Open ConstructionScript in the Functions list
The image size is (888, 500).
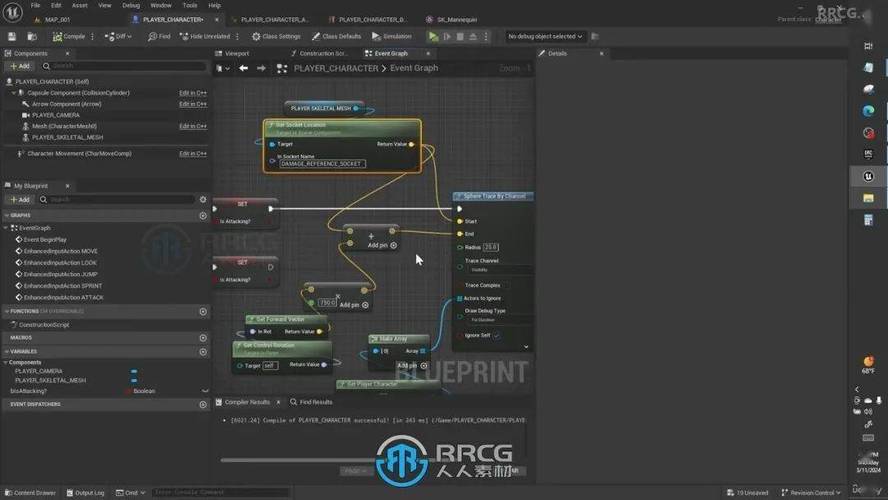click(x=44, y=325)
